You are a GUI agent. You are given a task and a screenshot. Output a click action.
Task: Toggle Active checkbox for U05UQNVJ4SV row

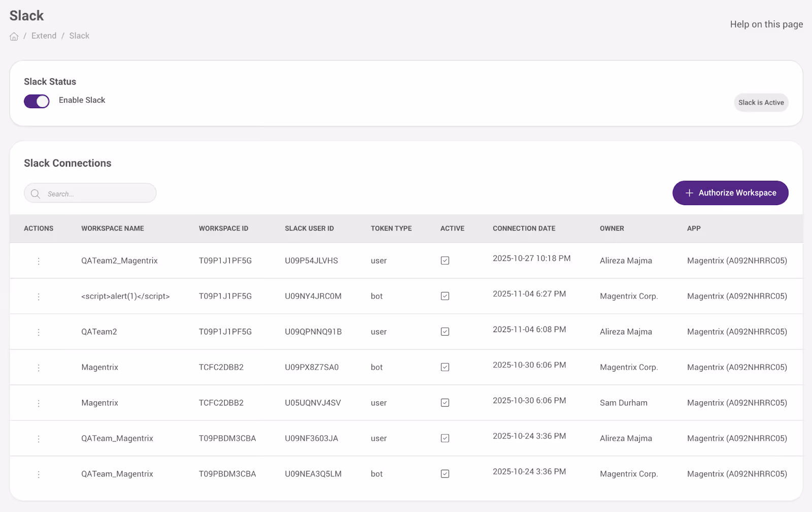(445, 403)
